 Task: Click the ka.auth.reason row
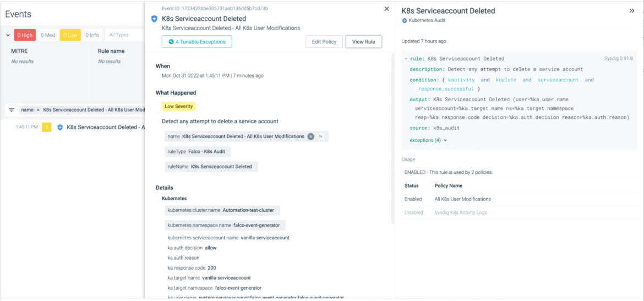[183, 258]
